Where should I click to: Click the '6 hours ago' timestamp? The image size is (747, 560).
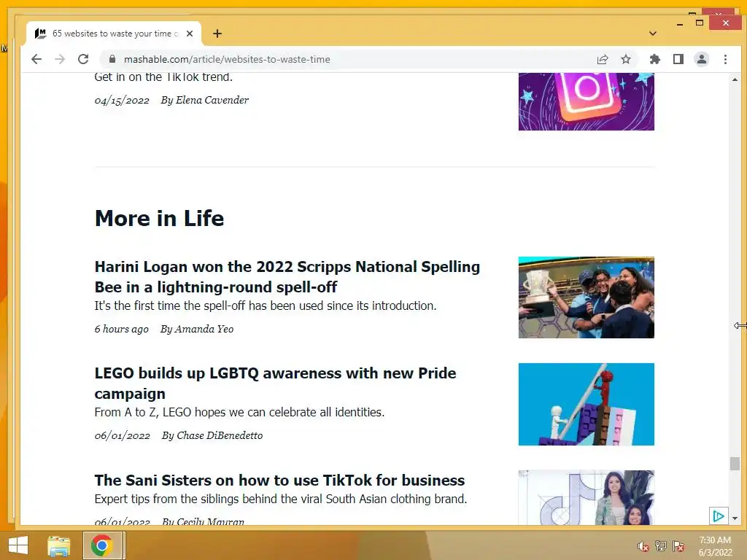122,329
